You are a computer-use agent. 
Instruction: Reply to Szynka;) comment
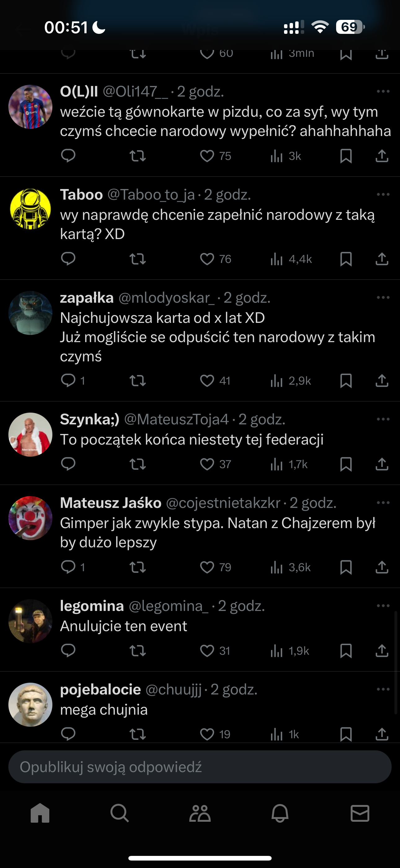pos(68,464)
